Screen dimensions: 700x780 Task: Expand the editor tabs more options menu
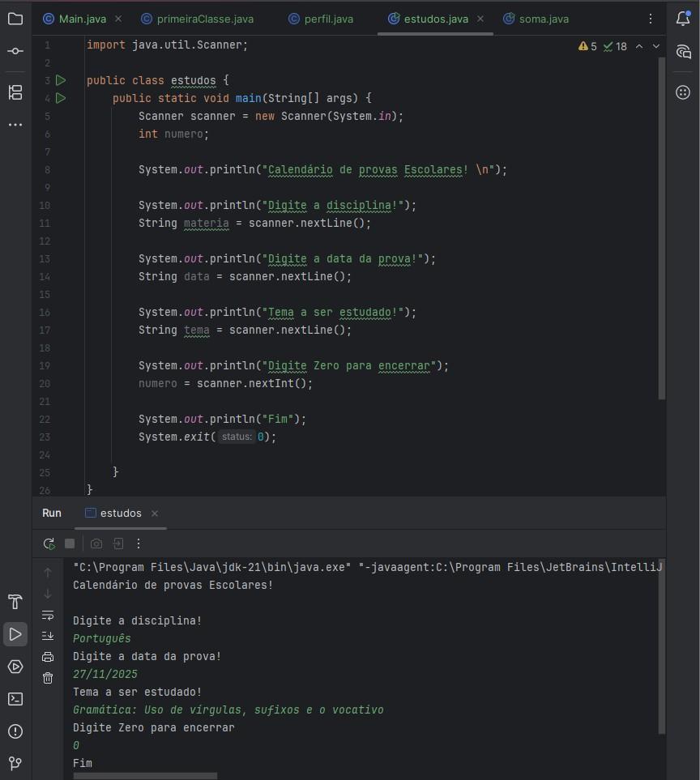[651, 19]
